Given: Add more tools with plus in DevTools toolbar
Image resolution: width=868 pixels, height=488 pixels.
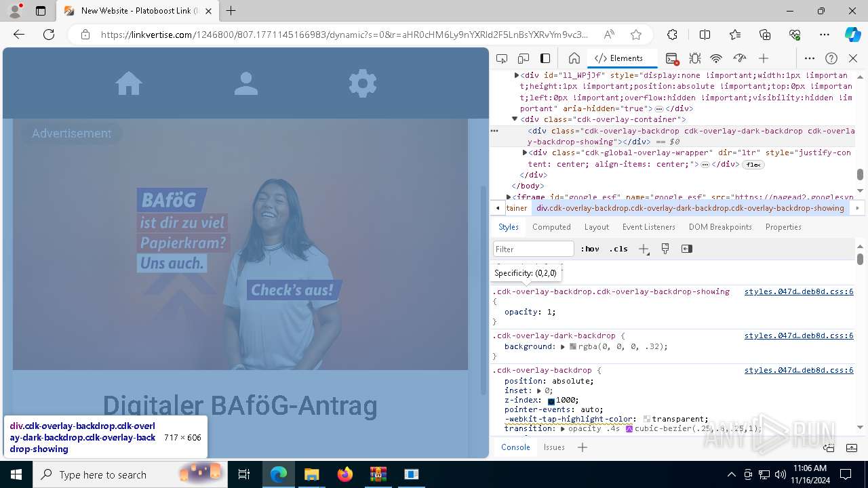Looking at the screenshot, I should 764,58.
